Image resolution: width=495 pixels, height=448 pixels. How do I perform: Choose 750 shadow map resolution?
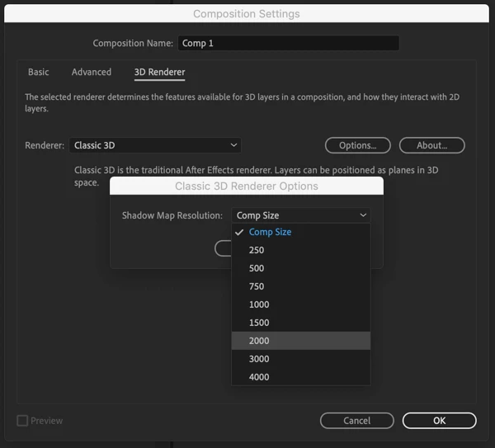pos(301,286)
